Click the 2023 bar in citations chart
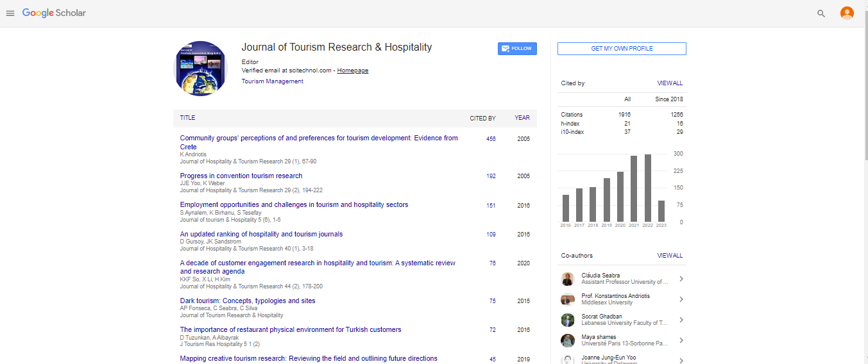This screenshot has height=364, width=868. tap(661, 211)
